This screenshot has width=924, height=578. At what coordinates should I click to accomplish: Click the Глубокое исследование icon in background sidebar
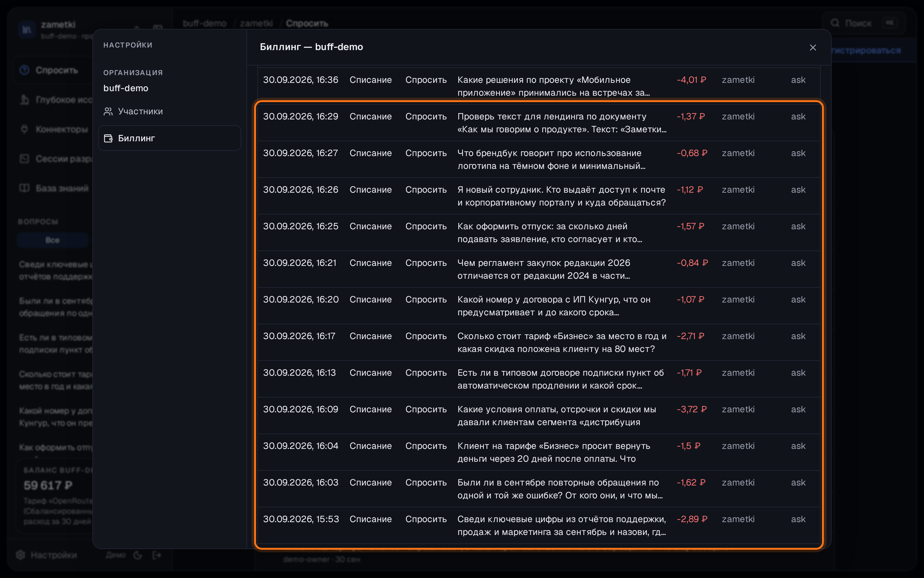tap(24, 100)
